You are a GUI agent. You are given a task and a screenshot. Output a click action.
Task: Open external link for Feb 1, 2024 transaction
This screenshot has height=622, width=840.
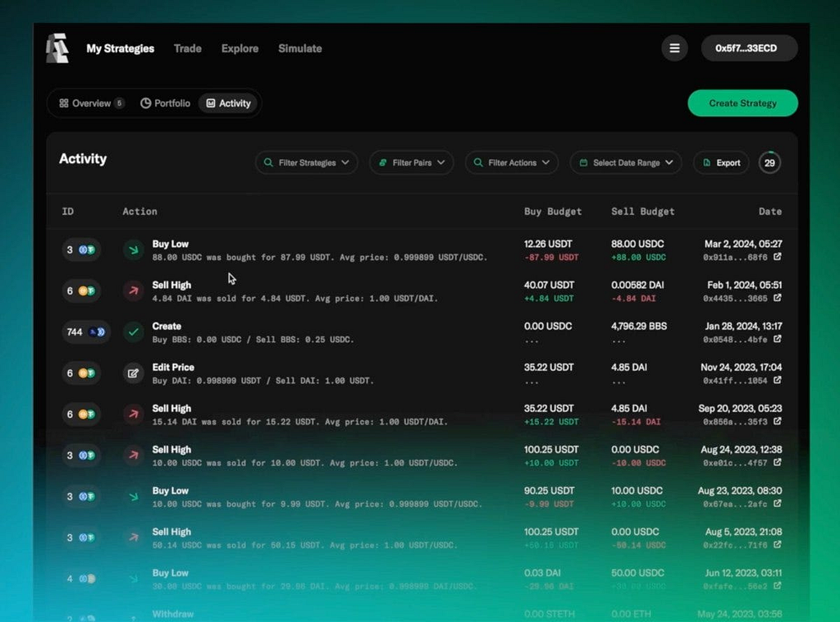(778, 298)
